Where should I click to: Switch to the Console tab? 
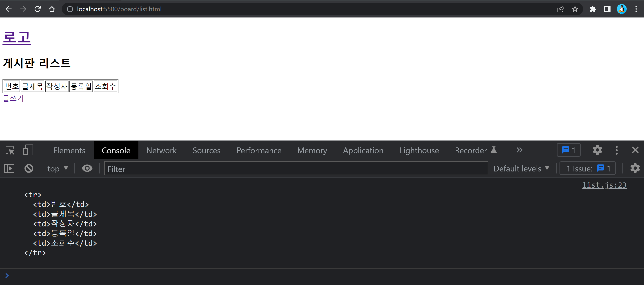pyautogui.click(x=116, y=150)
